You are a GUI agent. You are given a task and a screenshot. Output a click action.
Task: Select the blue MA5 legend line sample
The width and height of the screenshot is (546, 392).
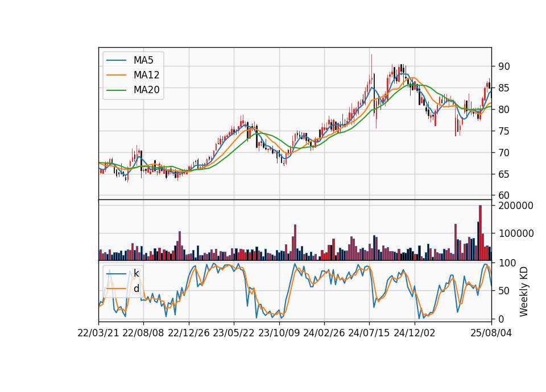point(116,60)
